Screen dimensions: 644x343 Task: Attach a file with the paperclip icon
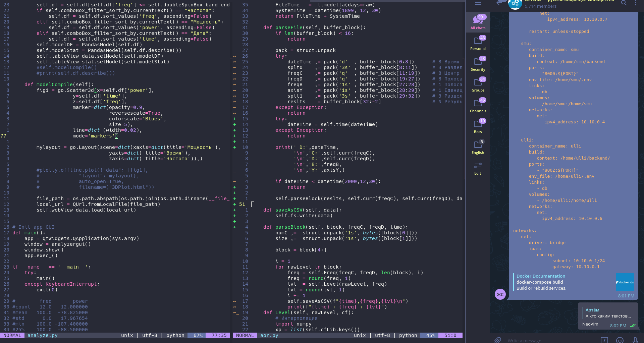tap(497, 340)
